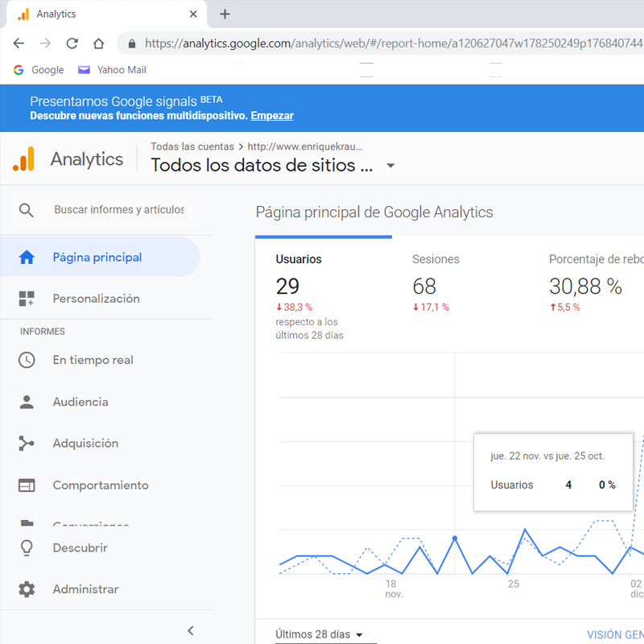Click the Usuarios value 29
644x644 pixels.
(x=287, y=287)
